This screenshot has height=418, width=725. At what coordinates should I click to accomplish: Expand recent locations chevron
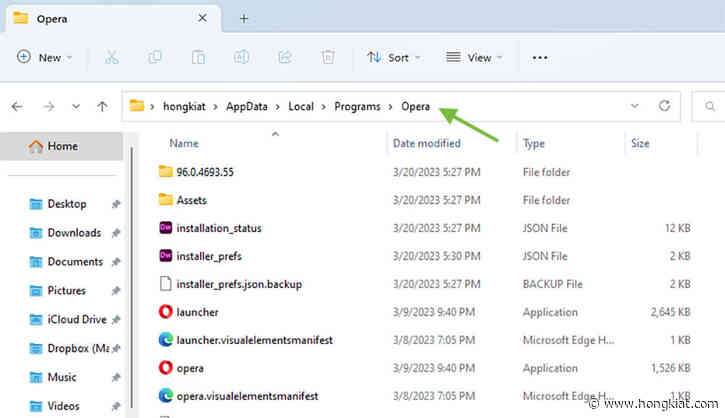coord(76,107)
